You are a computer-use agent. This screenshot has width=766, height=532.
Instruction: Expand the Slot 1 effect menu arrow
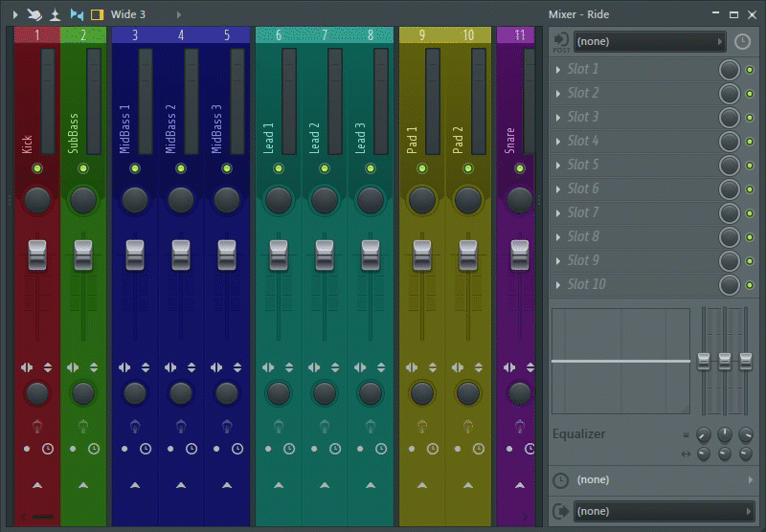click(x=558, y=70)
